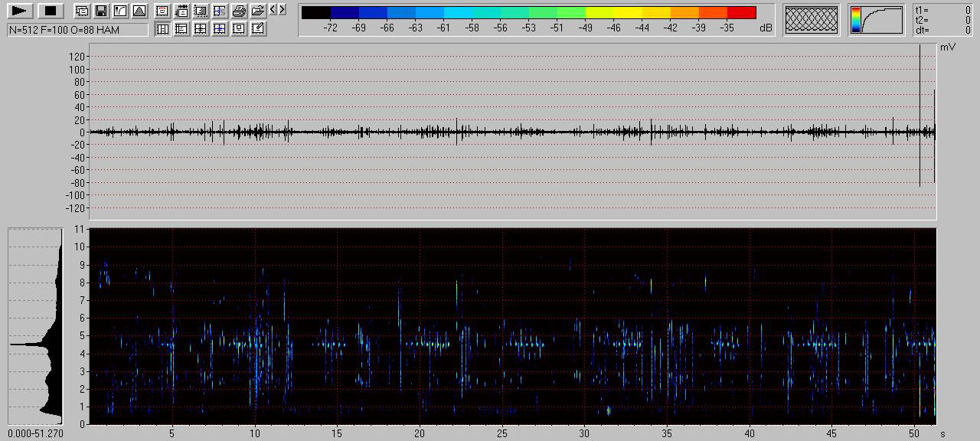Screen dimensions: 980x441
Task: Click the printer icon
Action: point(239,11)
